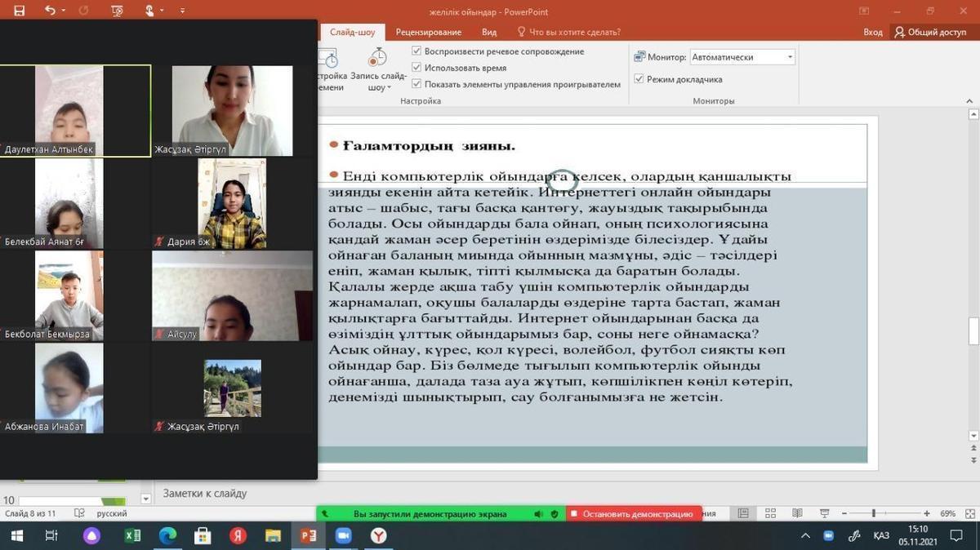Open the Zoom app in the taskbar
This screenshot has width=980, height=550.
click(x=344, y=535)
